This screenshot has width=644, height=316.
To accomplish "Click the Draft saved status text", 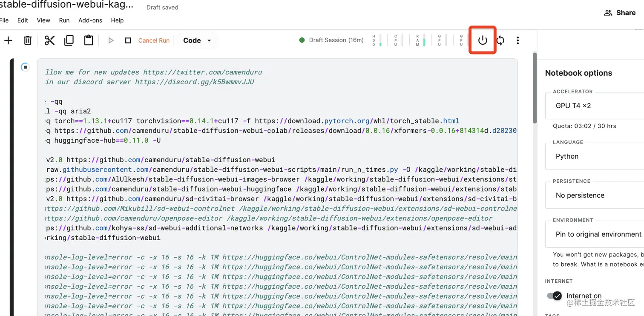I will pyautogui.click(x=162, y=7).
